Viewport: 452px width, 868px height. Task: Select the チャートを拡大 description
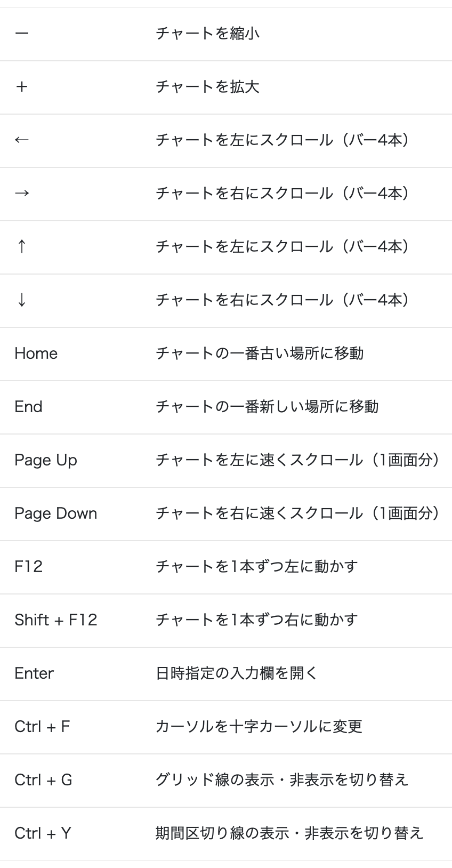207,87
